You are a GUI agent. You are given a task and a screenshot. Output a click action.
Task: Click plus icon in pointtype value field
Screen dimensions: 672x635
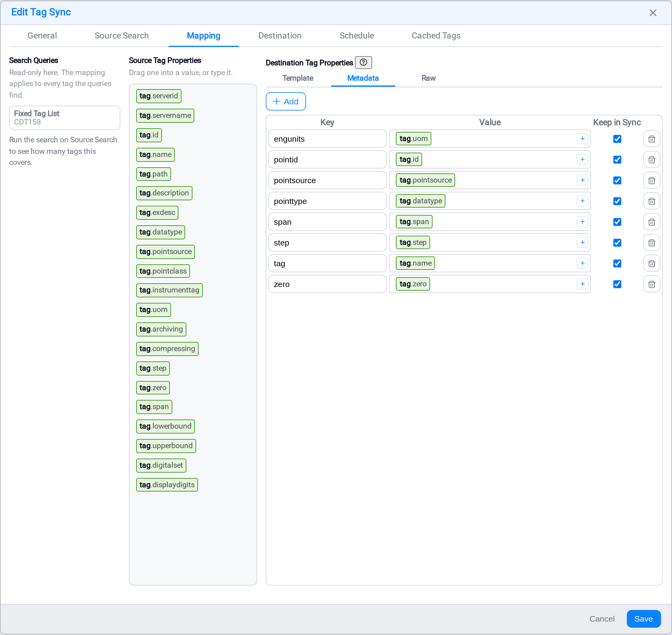pos(582,201)
